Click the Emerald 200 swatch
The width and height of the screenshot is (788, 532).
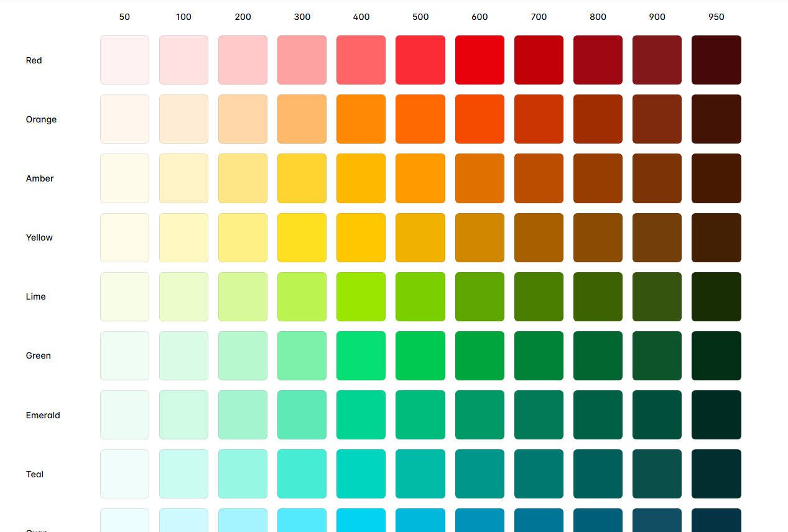pos(243,414)
